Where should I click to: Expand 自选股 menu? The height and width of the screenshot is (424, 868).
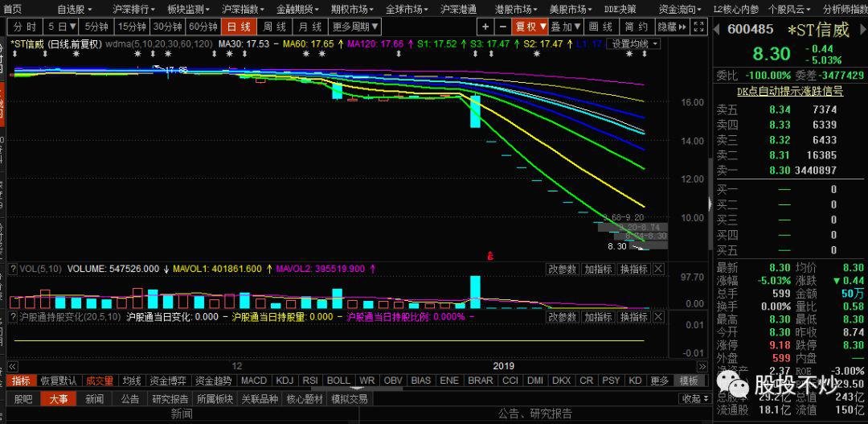pos(74,10)
